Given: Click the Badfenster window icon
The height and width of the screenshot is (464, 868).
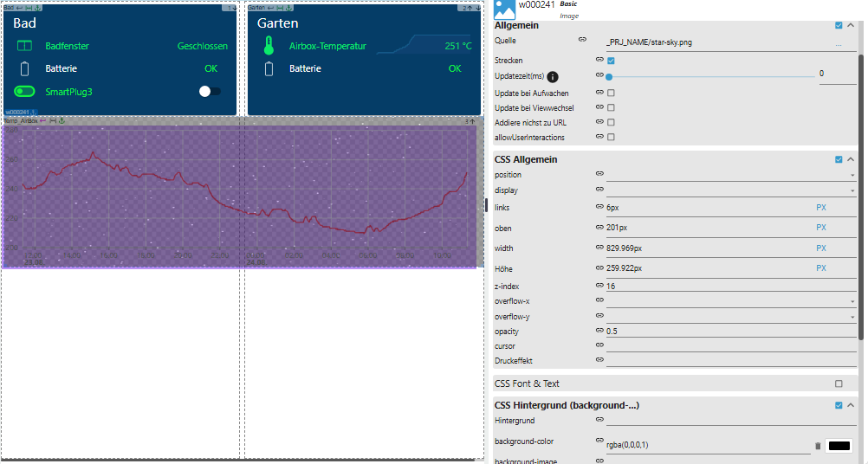Looking at the screenshot, I should [24, 46].
